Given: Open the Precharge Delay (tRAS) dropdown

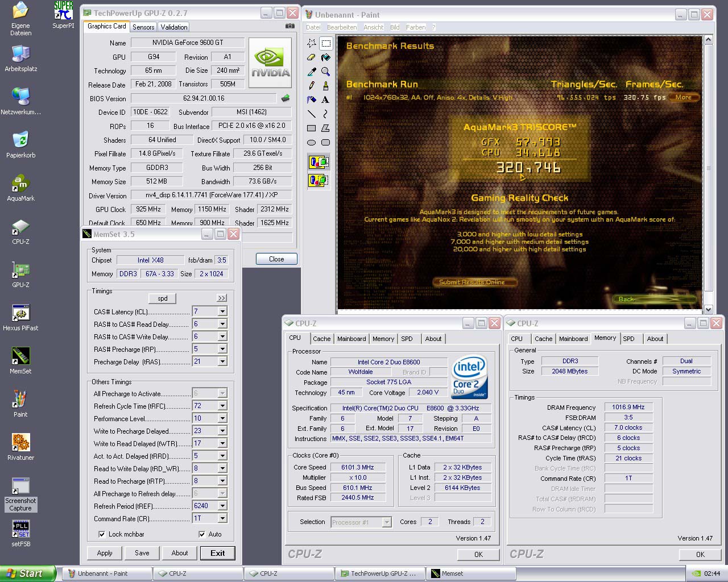Looking at the screenshot, I should point(222,361).
